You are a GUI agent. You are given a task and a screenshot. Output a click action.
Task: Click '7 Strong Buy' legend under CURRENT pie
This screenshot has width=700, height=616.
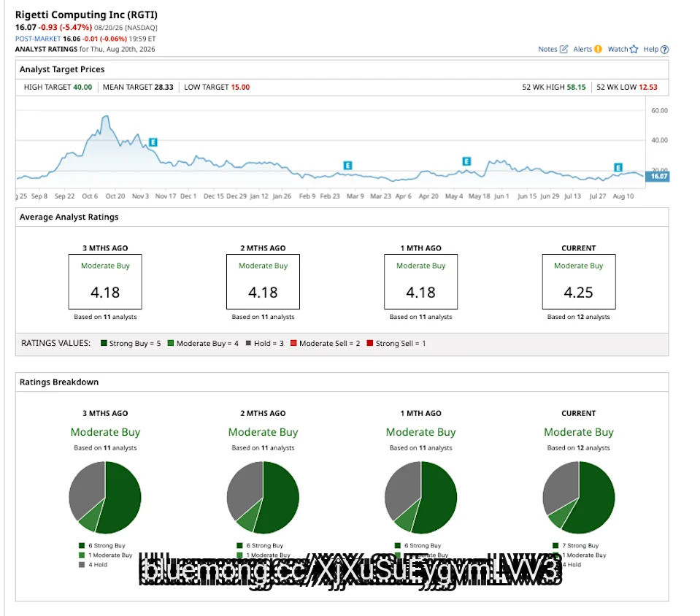tap(576, 545)
